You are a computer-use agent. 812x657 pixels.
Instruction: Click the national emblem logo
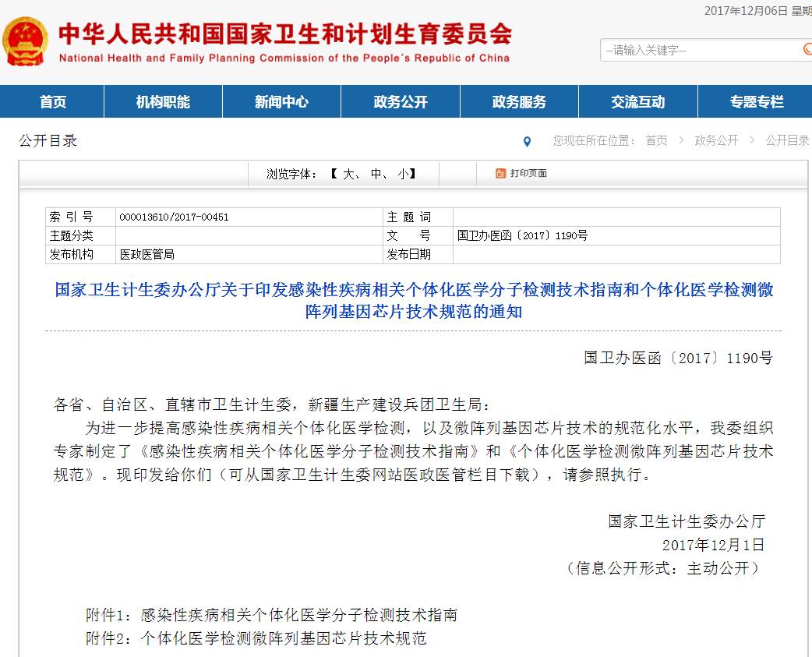[x=26, y=42]
